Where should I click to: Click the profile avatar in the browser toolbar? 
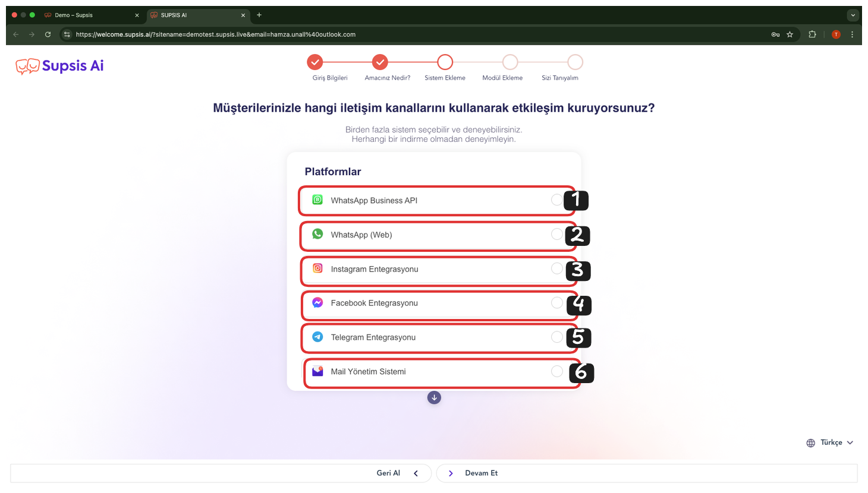pos(836,34)
